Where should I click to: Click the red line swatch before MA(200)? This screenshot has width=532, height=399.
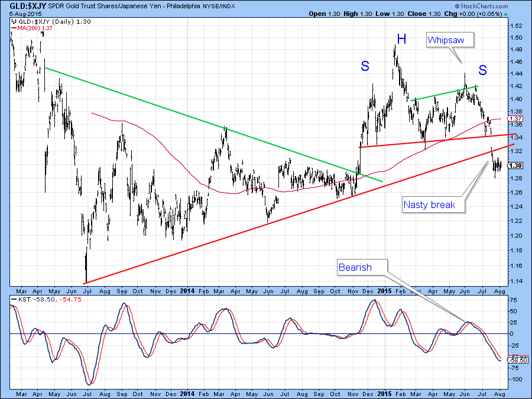click(x=14, y=28)
